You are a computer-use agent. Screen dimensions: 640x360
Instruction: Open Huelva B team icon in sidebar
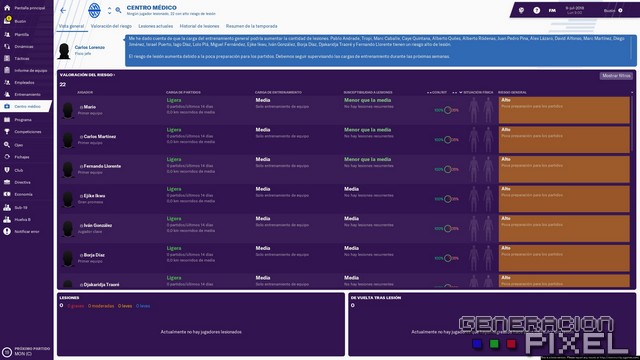[7, 220]
